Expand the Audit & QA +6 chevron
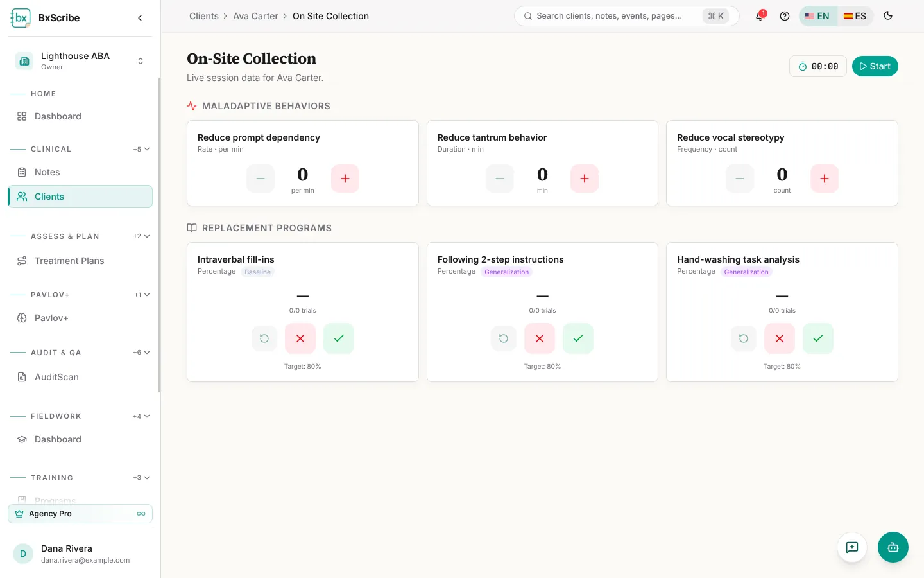924x578 pixels. [x=142, y=353]
